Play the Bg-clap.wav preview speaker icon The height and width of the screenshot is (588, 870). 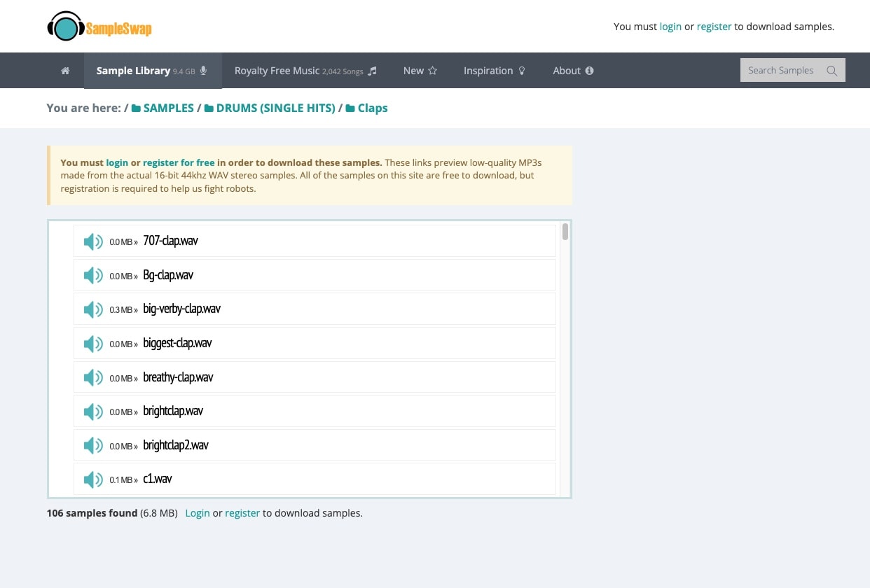pyautogui.click(x=93, y=276)
